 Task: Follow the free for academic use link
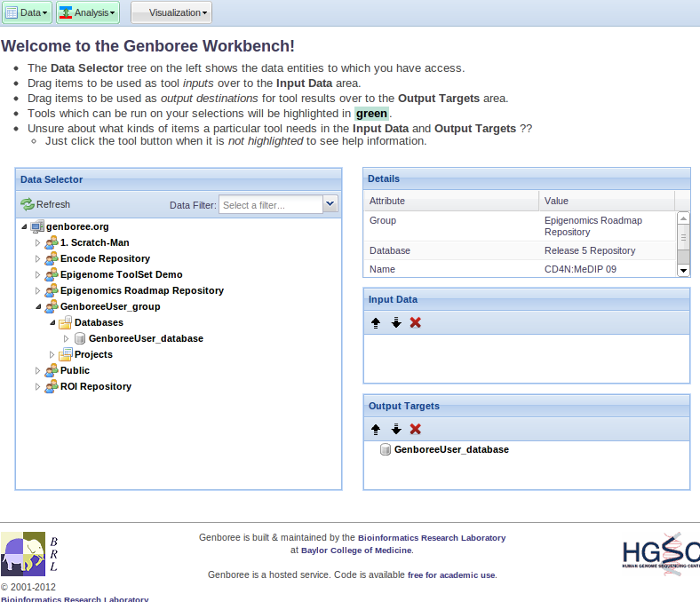(x=451, y=574)
